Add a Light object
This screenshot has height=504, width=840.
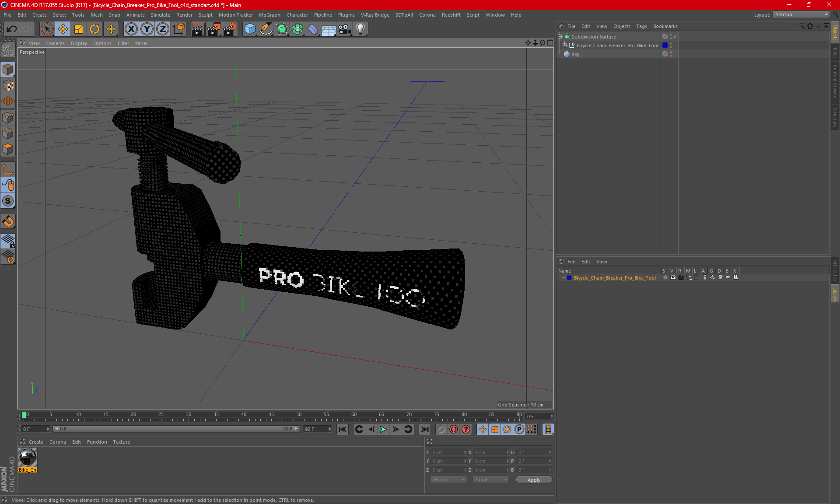360,29
